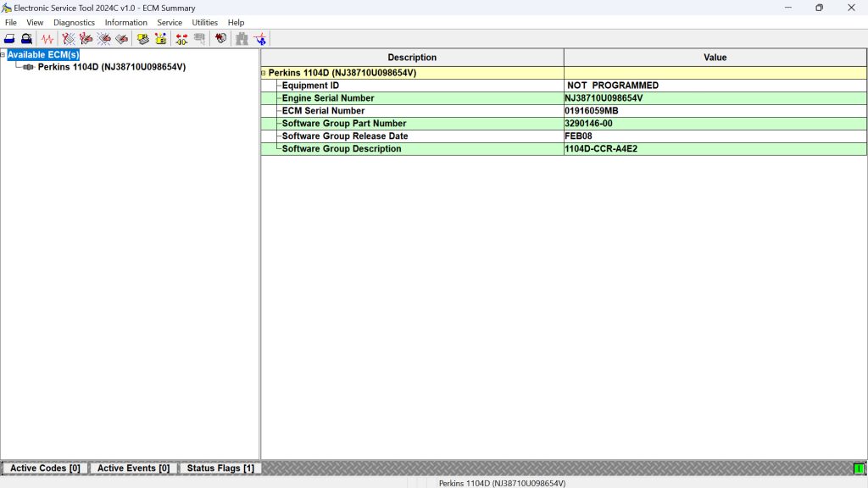Open the Diagnostics menu
Viewport: 868px width, 488px height.
tap(74, 22)
